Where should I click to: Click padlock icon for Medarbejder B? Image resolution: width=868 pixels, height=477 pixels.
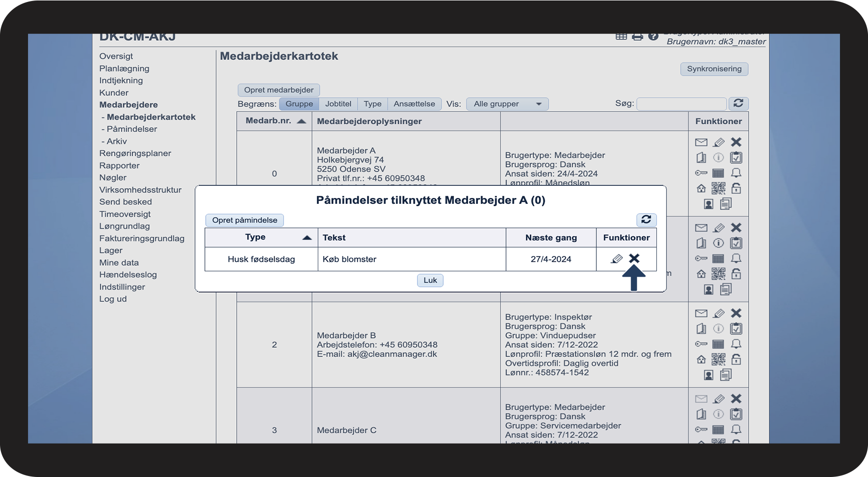736,360
